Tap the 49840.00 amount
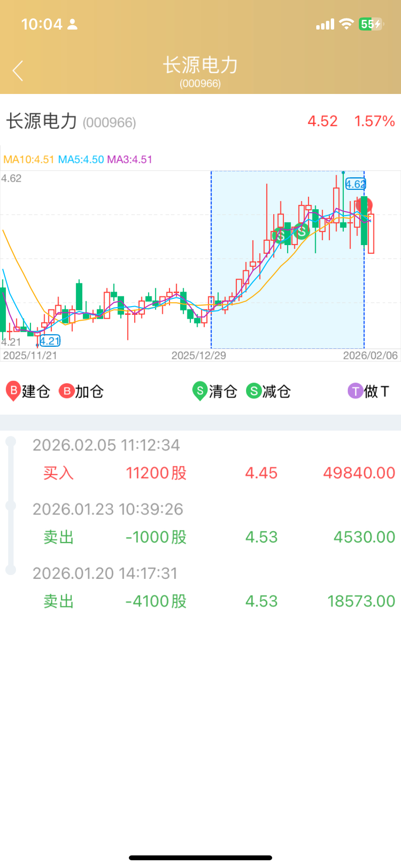This screenshot has height=868, width=401. click(359, 473)
